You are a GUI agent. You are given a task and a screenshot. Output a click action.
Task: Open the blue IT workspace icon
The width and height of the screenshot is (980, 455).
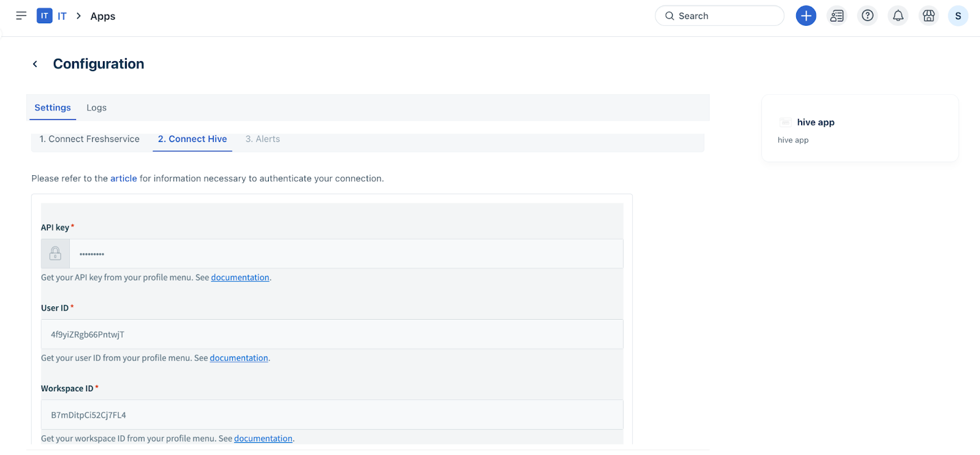click(x=45, y=16)
